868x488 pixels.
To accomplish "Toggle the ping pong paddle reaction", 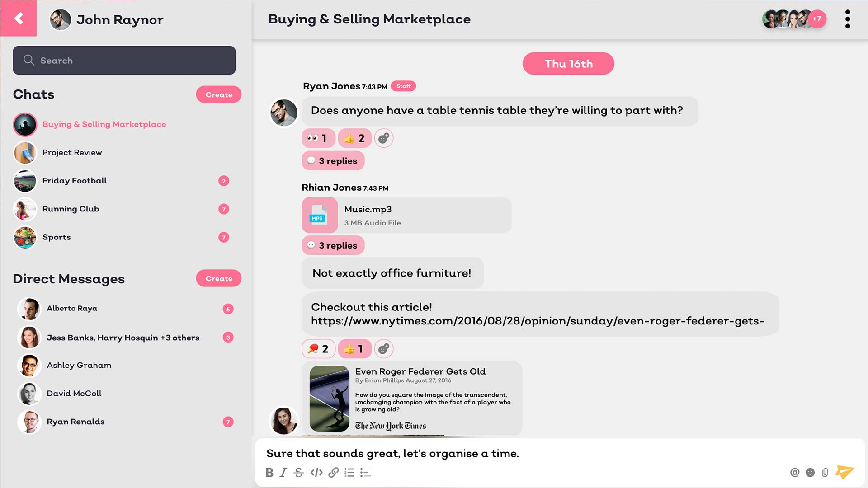I will (318, 349).
